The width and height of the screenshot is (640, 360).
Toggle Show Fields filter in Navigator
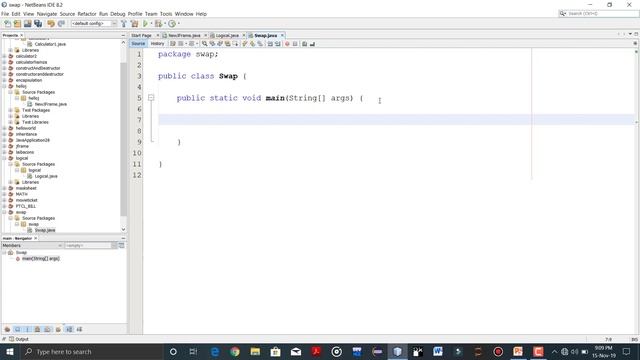point(18,329)
